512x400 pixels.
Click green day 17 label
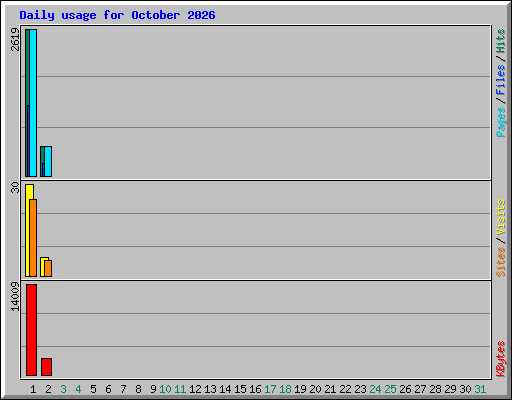(270, 389)
